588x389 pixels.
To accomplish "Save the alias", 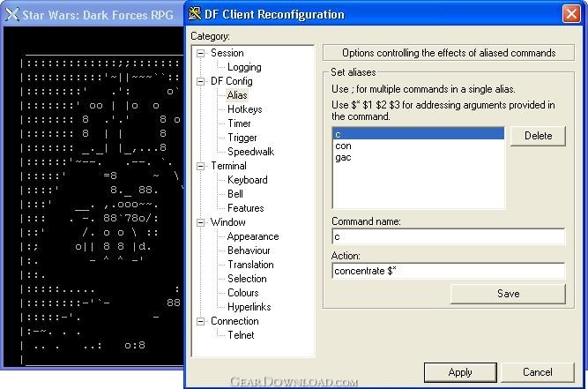I will [508, 294].
